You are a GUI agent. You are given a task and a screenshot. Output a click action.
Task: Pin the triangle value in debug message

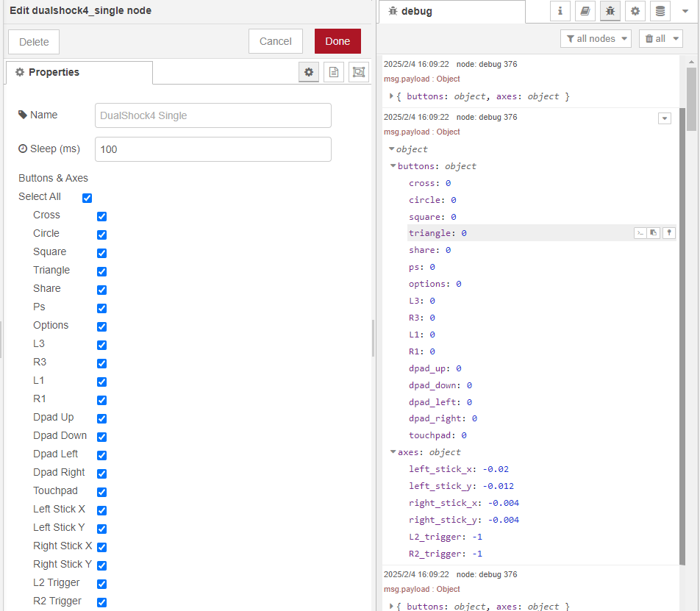point(668,233)
